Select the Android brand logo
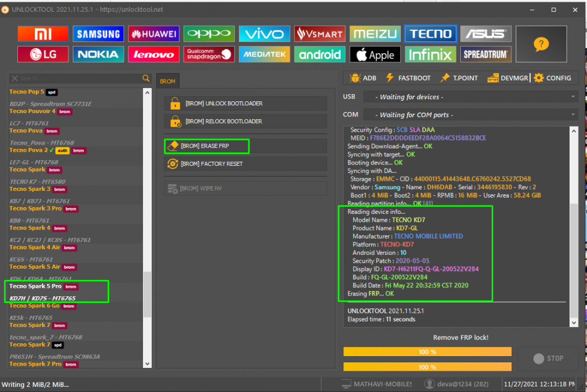587x392 pixels. 320,54
